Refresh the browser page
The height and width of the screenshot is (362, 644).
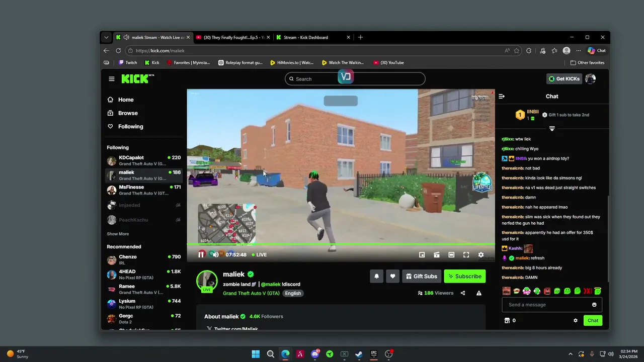pos(118,51)
